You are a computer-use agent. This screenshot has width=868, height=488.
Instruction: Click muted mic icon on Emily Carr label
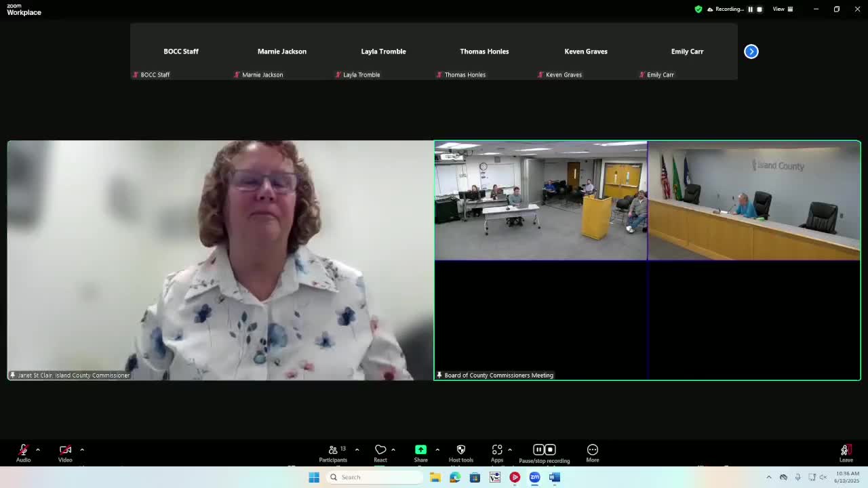(x=642, y=75)
